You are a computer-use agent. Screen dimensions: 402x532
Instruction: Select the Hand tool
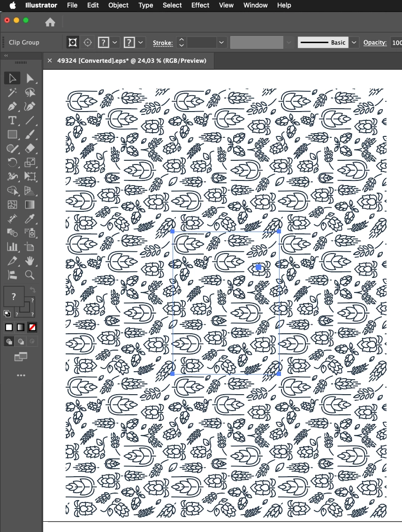(30, 261)
